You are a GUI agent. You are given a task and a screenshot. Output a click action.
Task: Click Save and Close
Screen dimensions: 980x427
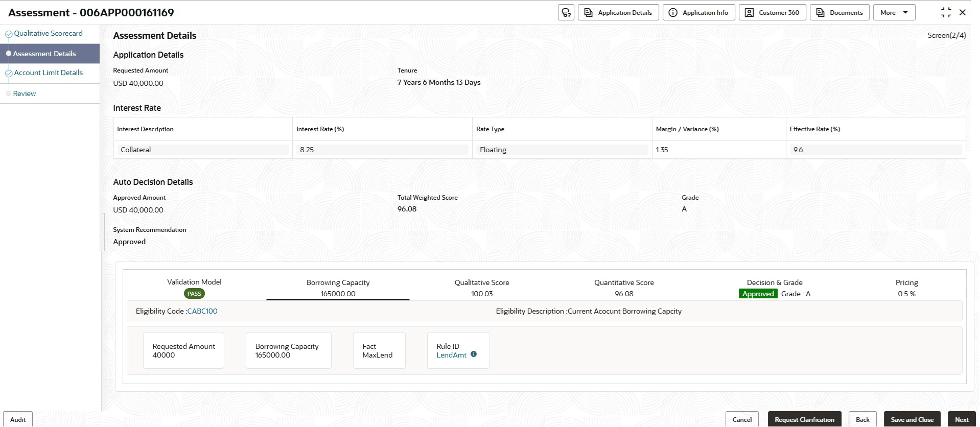[x=912, y=419]
